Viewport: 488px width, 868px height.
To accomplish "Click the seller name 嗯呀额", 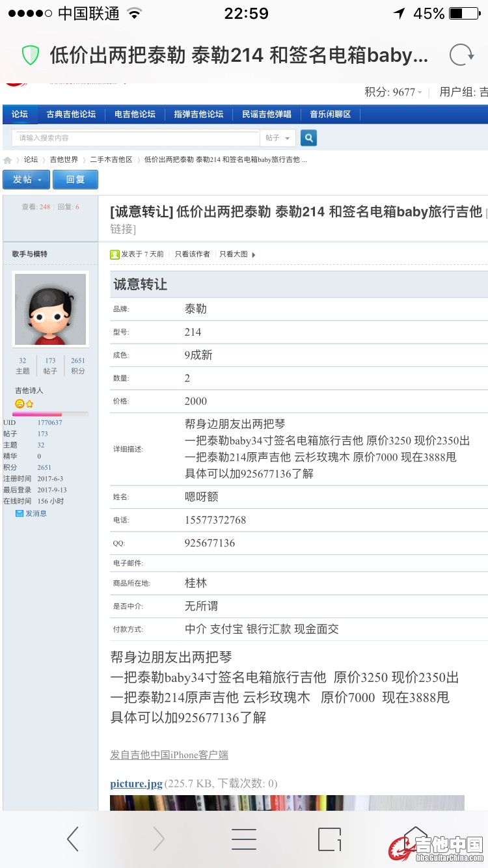I will [x=202, y=496].
